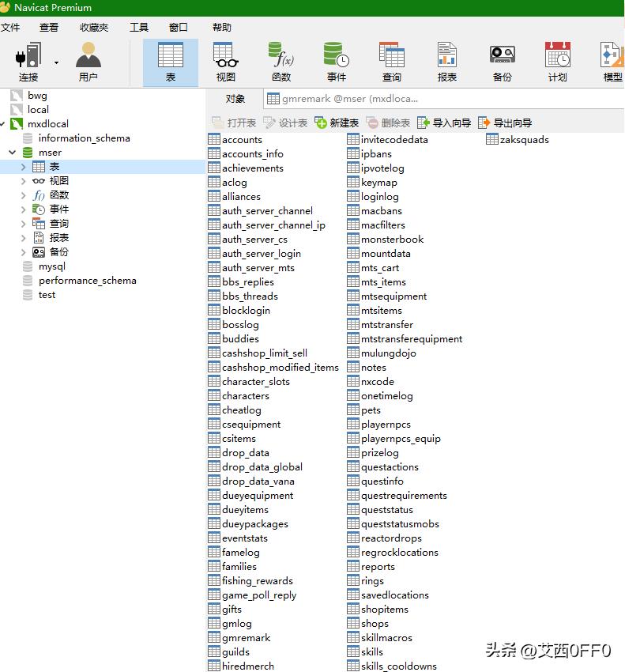Open the 事件 (Event) toolbar icon
625x672 pixels.
tap(337, 62)
